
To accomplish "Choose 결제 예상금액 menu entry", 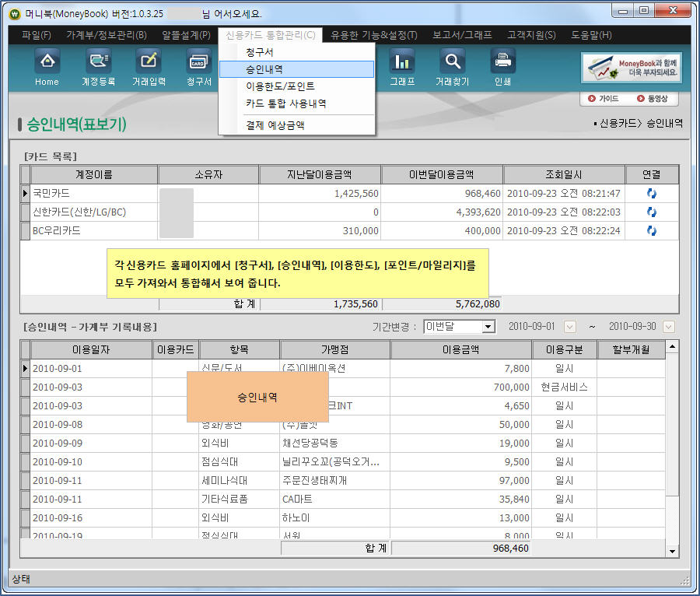I will (275, 124).
